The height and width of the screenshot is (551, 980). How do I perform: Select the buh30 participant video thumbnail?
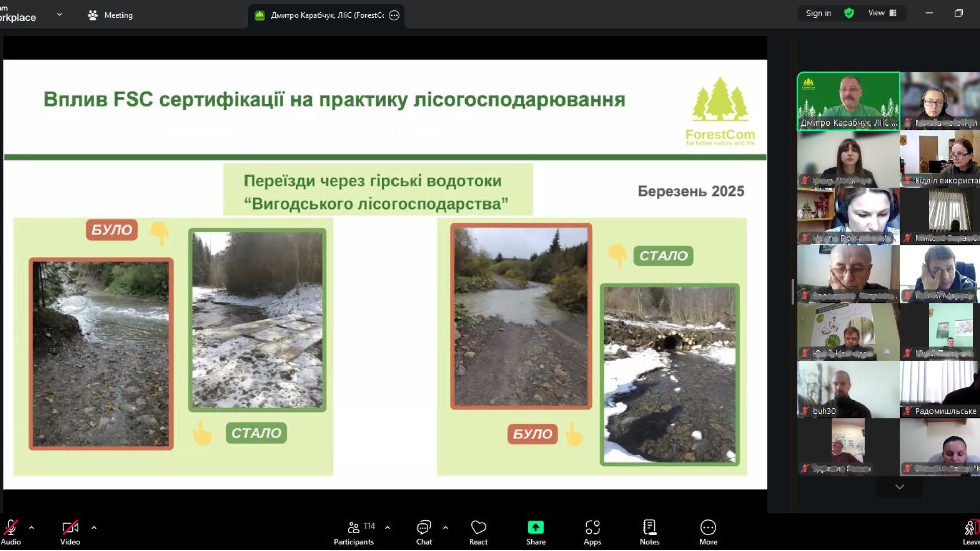[x=848, y=389]
